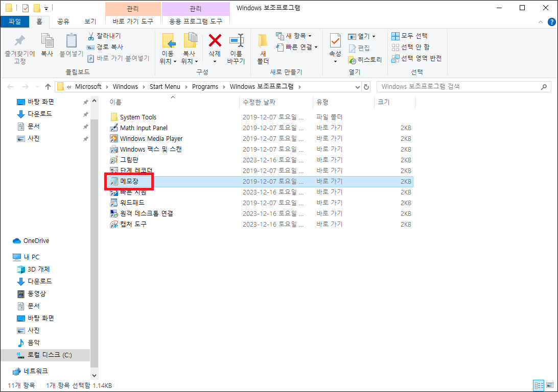The height and width of the screenshot is (392, 558).
Task: Click the Edit (편집) ribbon button
Action: pyautogui.click(x=359, y=48)
